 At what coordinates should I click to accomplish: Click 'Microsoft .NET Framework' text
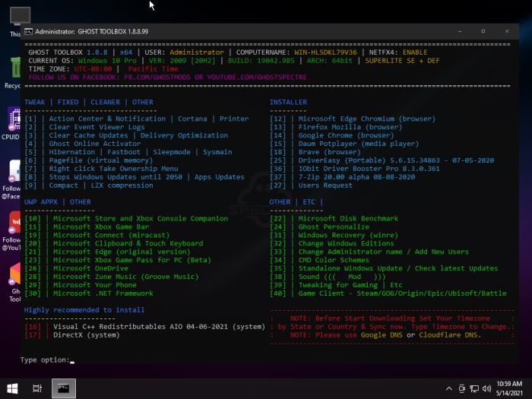[103, 293]
